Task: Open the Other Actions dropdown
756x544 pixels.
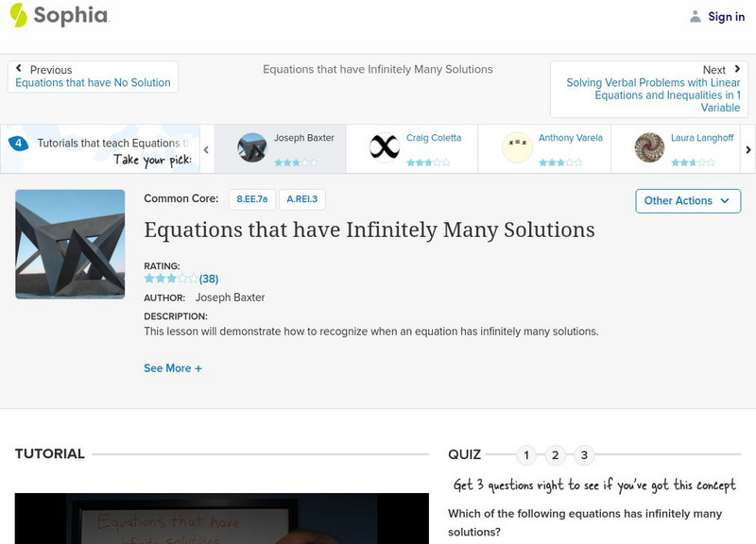Action: click(x=687, y=200)
